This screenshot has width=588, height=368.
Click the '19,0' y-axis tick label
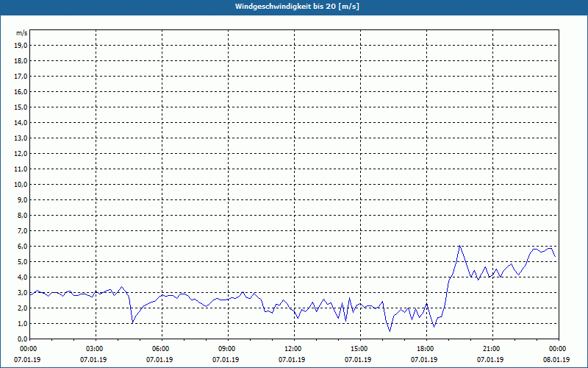[x=21, y=46]
